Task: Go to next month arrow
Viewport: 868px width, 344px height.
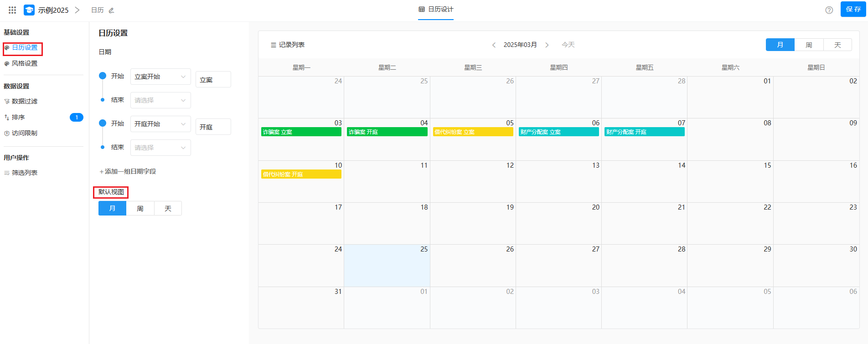Action: (x=547, y=45)
